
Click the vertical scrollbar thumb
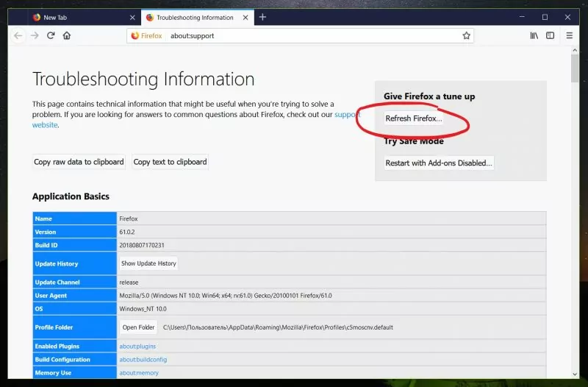[575, 68]
